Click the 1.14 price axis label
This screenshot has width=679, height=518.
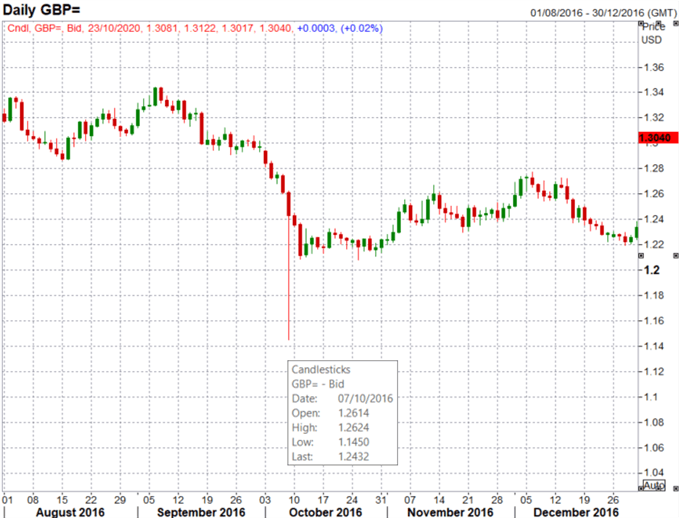[x=653, y=346]
